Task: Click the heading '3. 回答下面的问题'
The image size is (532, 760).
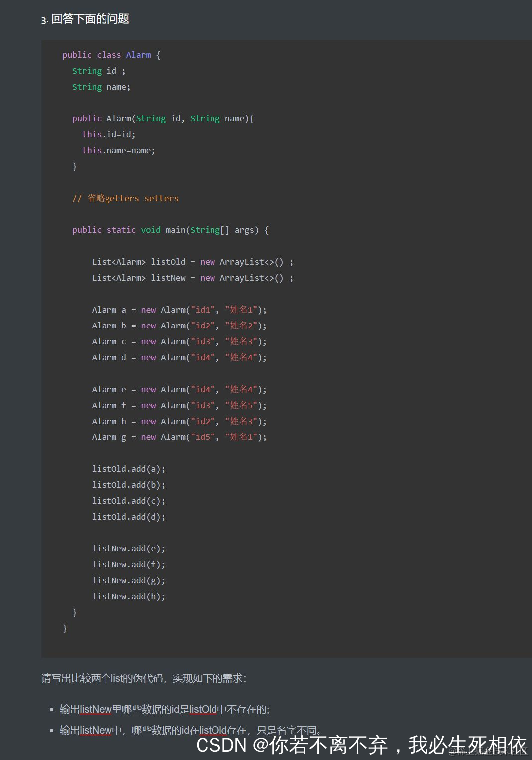Action: (x=85, y=19)
